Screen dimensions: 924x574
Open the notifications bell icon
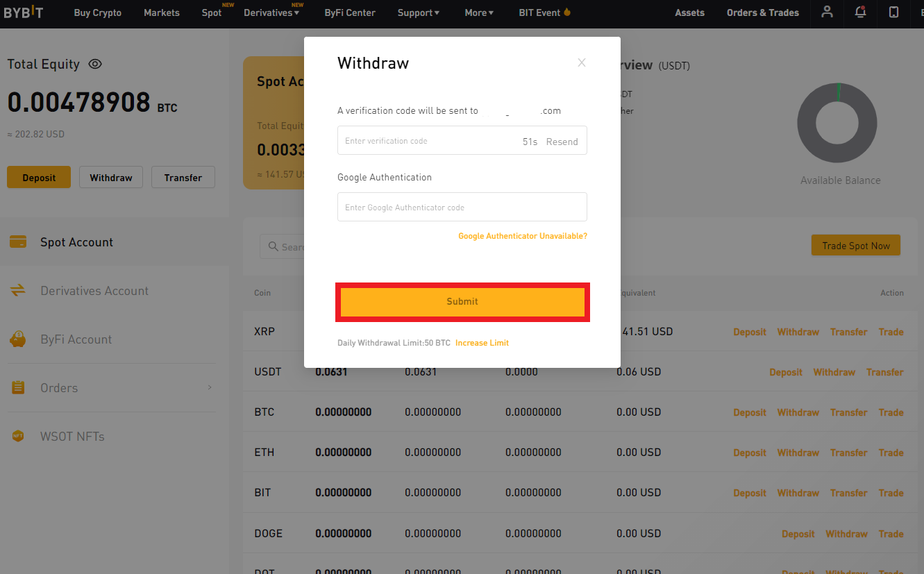coord(861,12)
